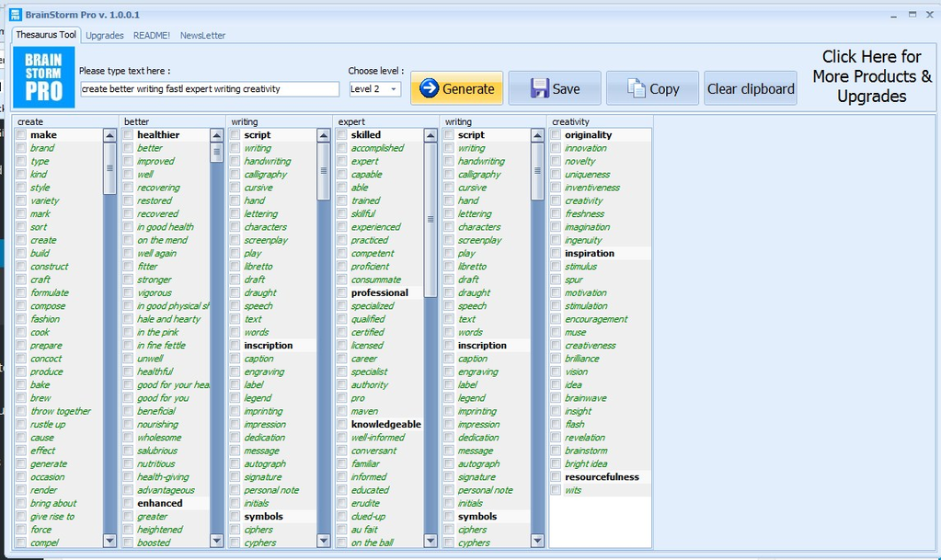The image size is (941, 560).
Task: Select the word 'ingenuity'
Action: [583, 240]
